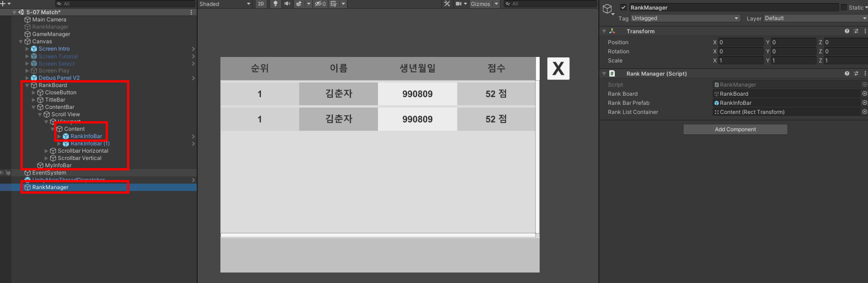Toggle scene grid visibility icon
868x283 pixels.
(x=333, y=4)
